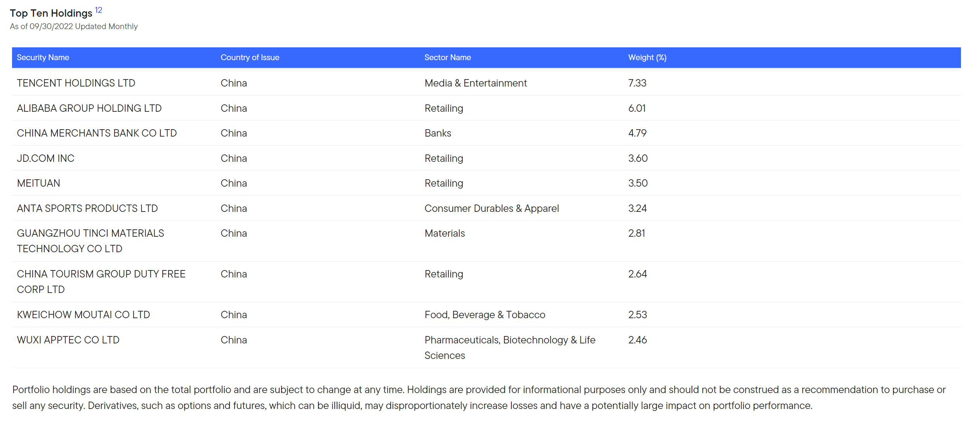Image resolution: width=980 pixels, height=428 pixels.
Task: Click the Portfolio holdings disclaimer paragraph
Action: [x=479, y=398]
